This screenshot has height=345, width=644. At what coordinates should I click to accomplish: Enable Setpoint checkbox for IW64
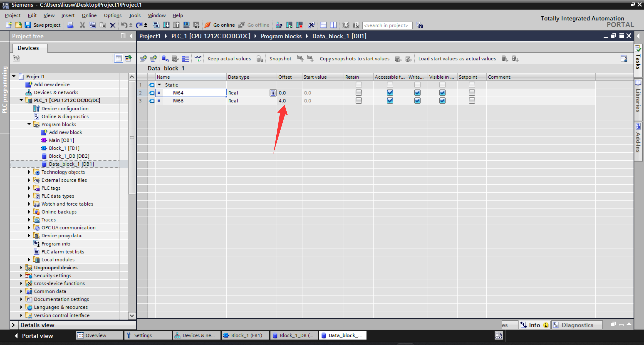coord(472,93)
